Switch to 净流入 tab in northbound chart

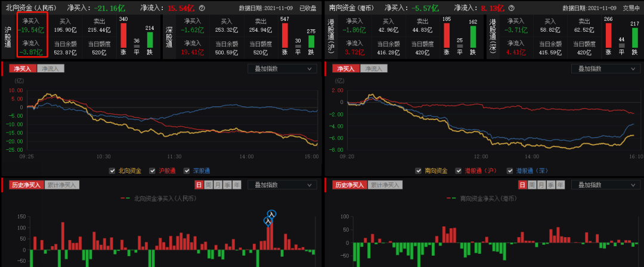pos(50,69)
